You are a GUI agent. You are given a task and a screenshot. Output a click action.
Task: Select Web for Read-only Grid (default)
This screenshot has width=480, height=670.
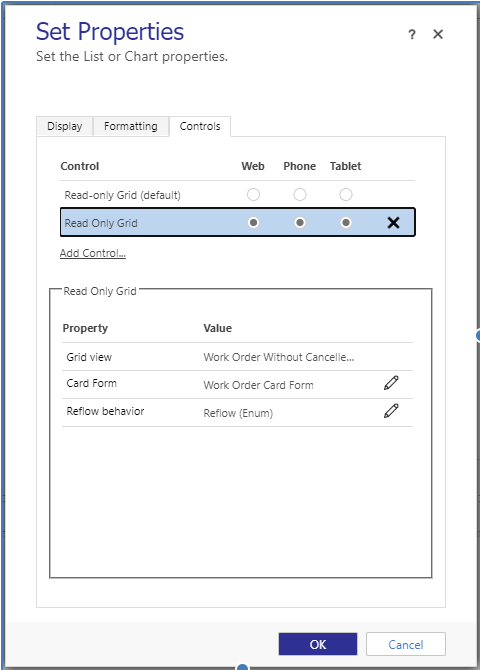tap(253, 194)
